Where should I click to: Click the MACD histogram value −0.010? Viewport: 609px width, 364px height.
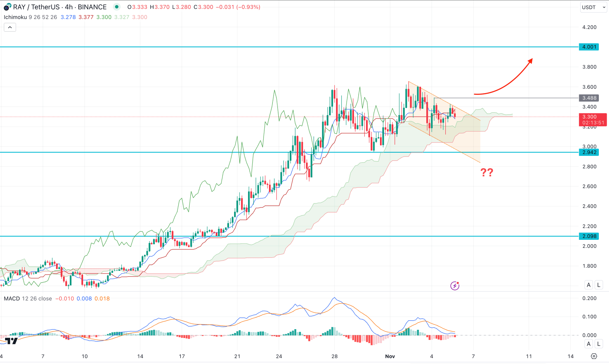point(64,298)
